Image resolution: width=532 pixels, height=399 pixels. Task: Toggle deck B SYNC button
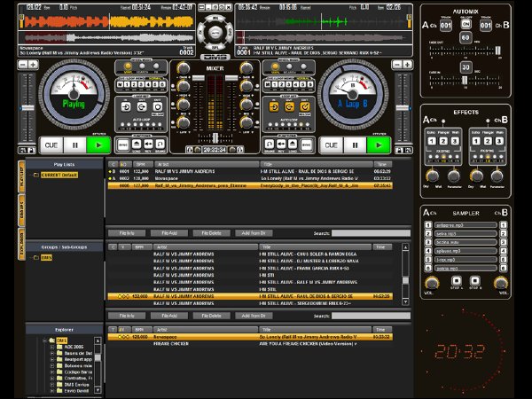[306, 145]
